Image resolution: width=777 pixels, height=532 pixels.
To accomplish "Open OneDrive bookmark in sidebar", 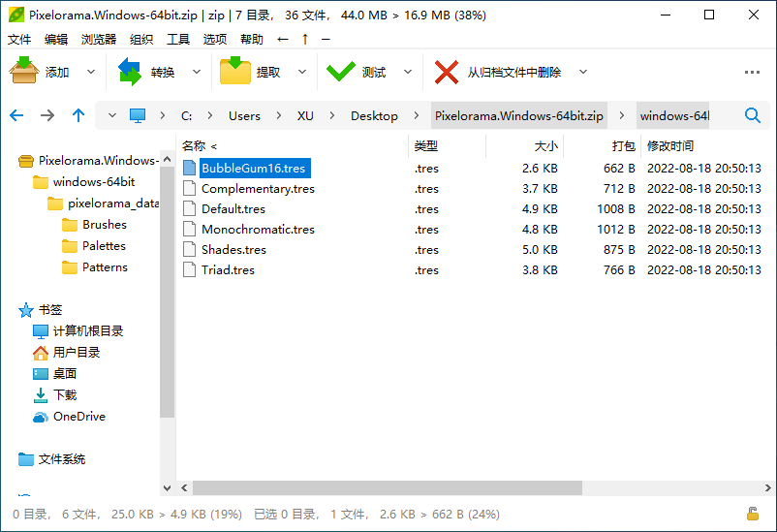I will (79, 417).
